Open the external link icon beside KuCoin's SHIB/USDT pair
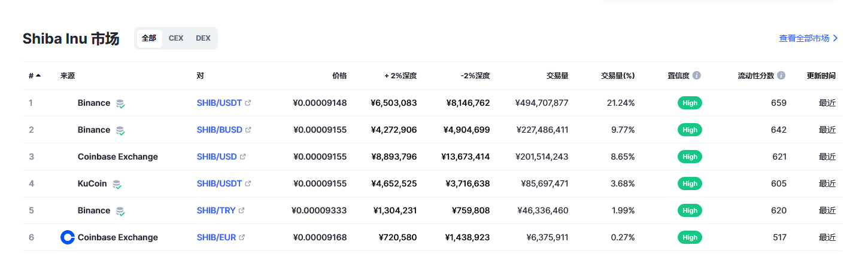The image size is (868, 257). coord(248,183)
